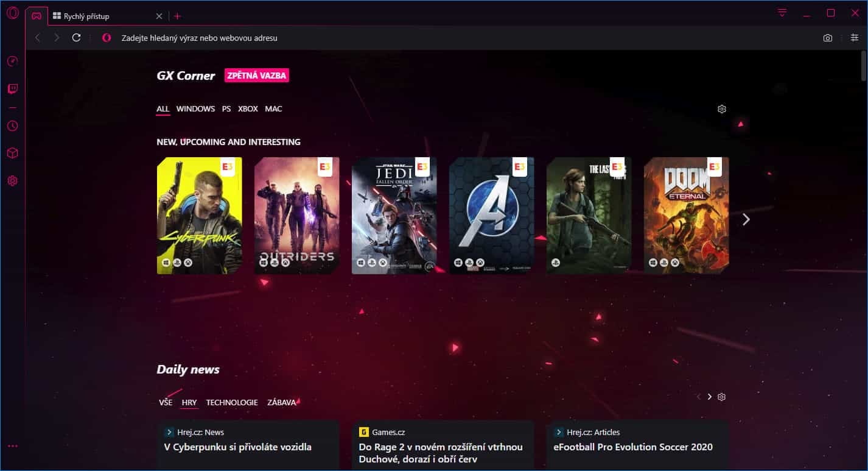Screen dimensions: 868x471
Task: Focus the search or web address field
Action: click(x=463, y=38)
